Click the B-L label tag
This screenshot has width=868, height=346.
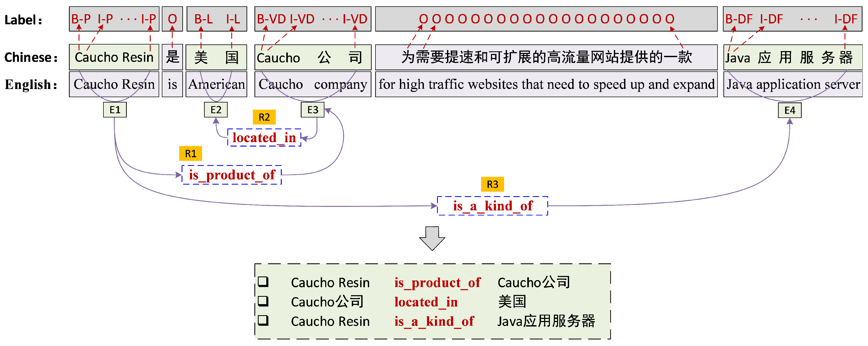coord(204,19)
